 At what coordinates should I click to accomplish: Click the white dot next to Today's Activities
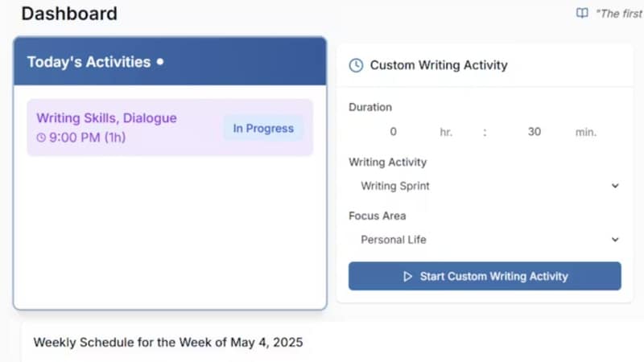tap(160, 61)
